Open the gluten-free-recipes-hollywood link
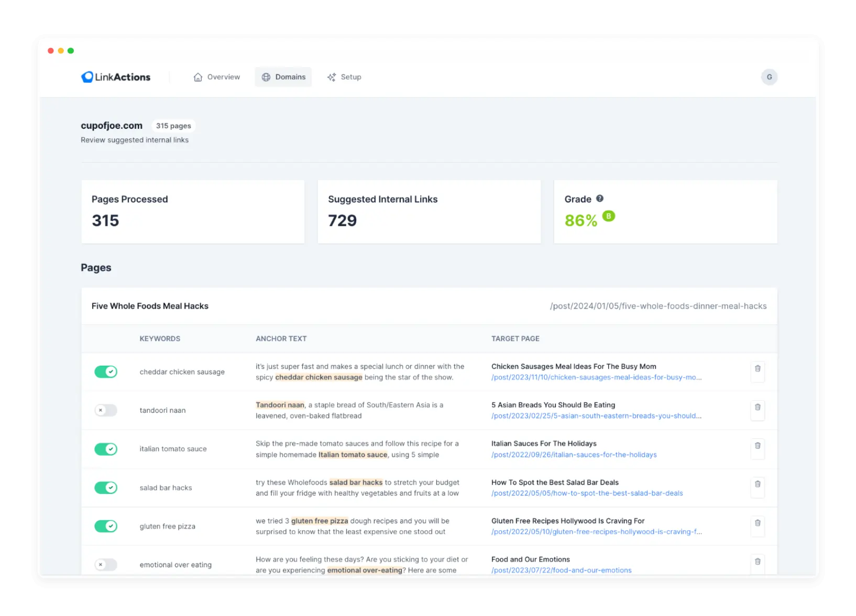The image size is (856, 616). (596, 532)
